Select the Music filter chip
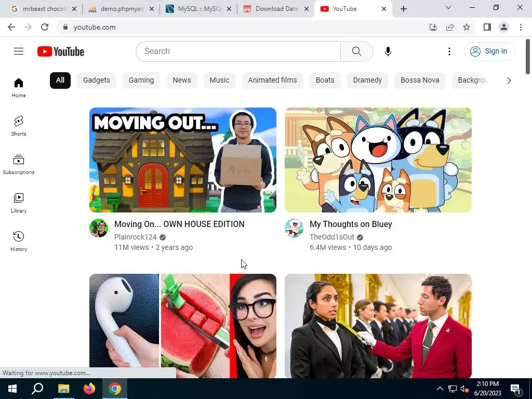Viewport: 532px width, 399px height. click(219, 81)
